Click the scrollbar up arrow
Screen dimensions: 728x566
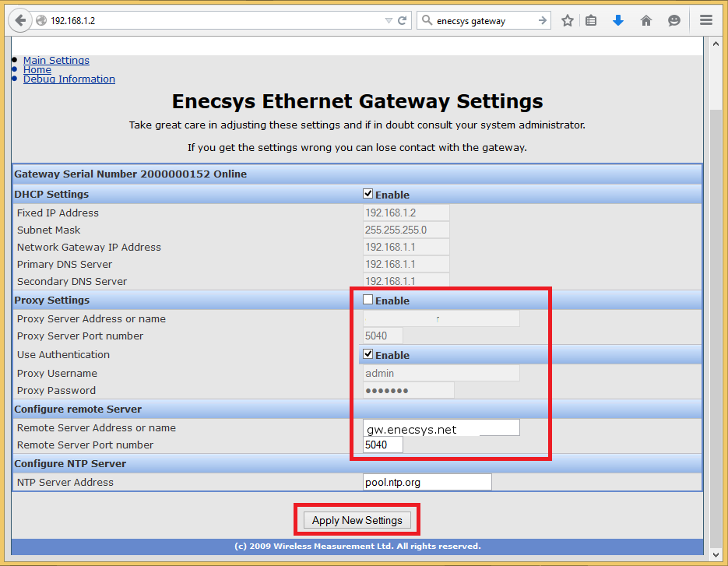[x=716, y=44]
